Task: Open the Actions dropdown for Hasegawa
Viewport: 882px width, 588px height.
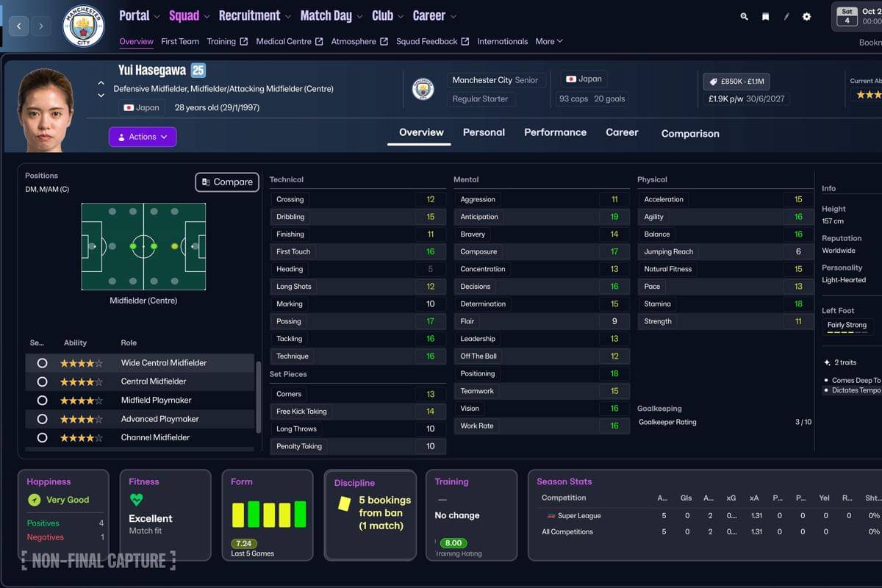Action: point(142,137)
